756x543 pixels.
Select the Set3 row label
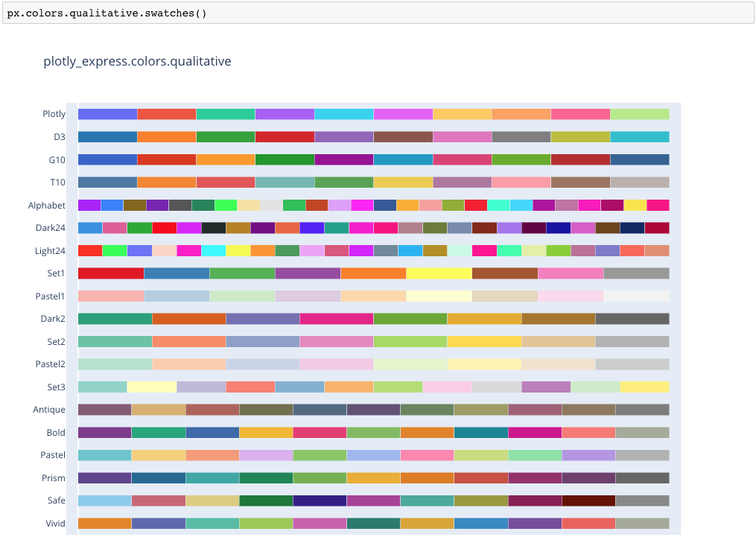pos(56,387)
